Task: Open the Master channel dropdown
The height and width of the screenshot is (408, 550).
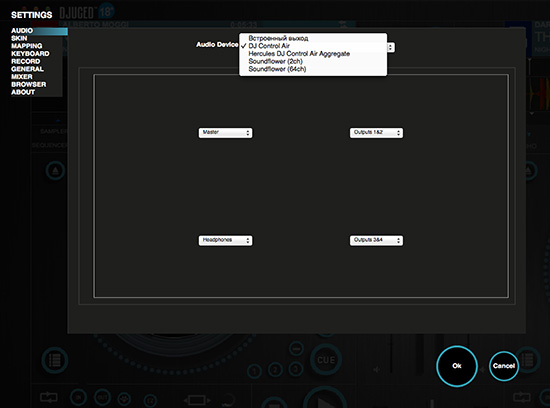Action: [225, 133]
